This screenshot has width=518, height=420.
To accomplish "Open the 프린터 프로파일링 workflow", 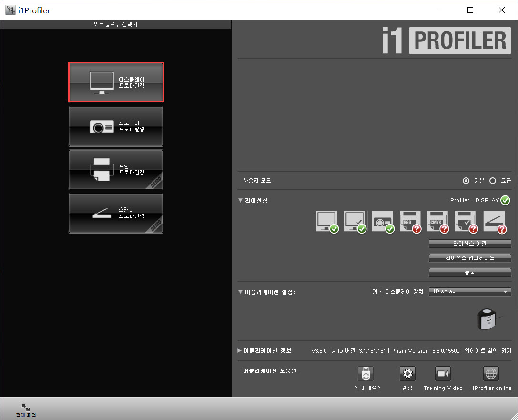I will 116,170.
